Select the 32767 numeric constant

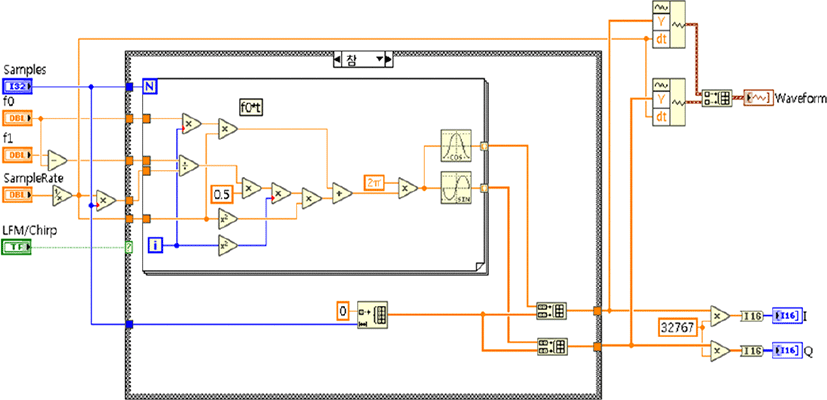click(x=678, y=327)
